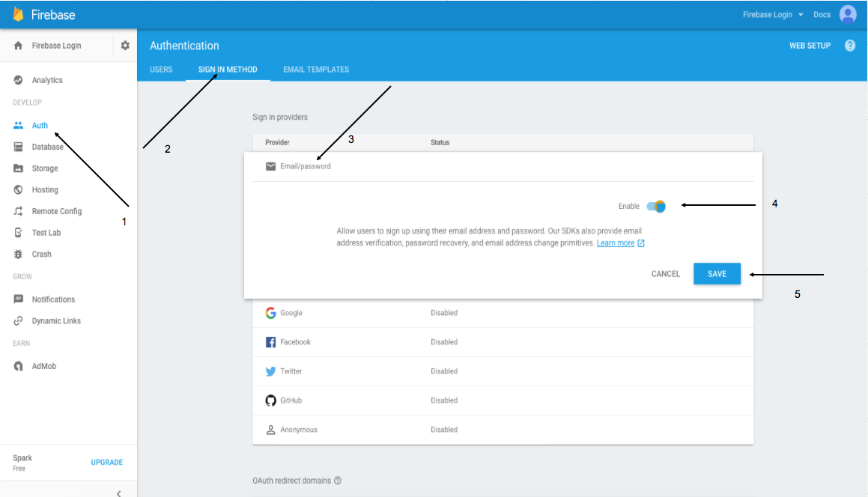Open Storage in the sidebar
This screenshot has height=497, width=868.
coord(45,168)
